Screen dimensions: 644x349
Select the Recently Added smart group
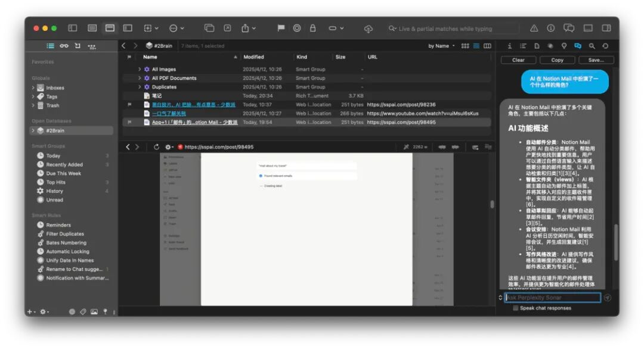64,164
